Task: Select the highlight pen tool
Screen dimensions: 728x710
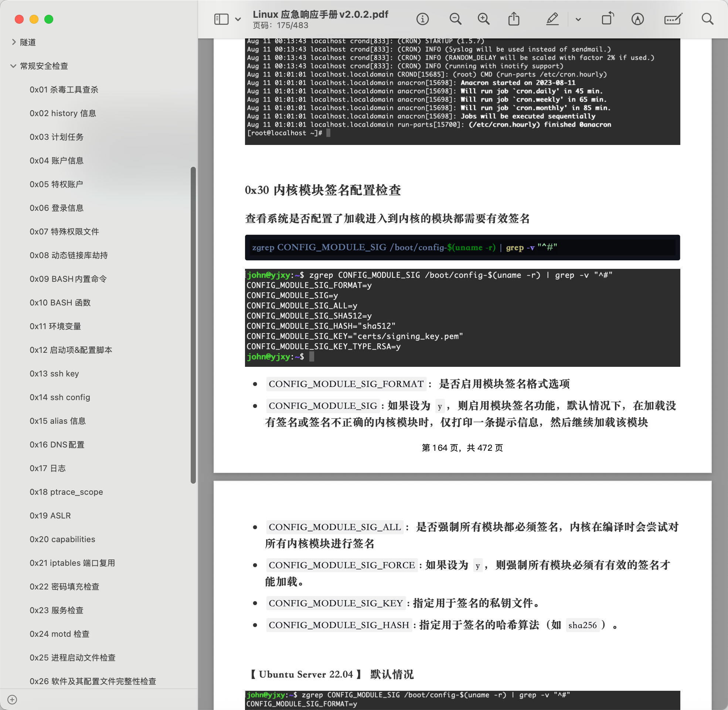Action: point(552,19)
